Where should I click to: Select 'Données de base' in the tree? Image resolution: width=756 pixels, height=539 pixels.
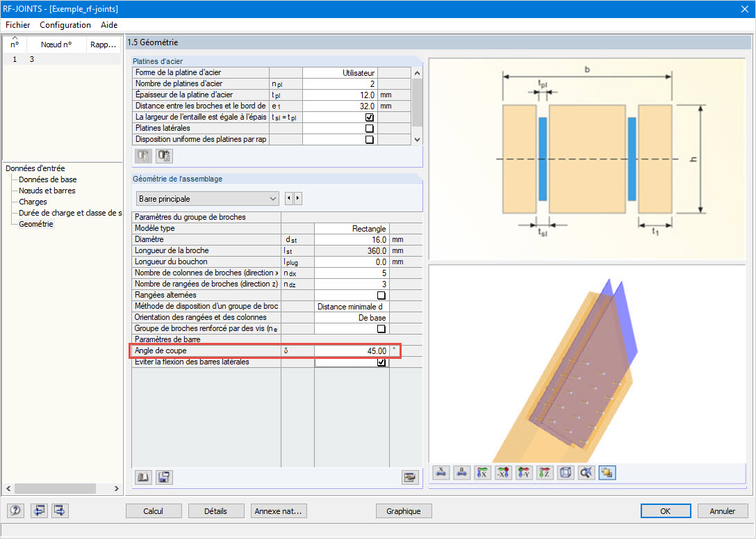pyautogui.click(x=48, y=179)
